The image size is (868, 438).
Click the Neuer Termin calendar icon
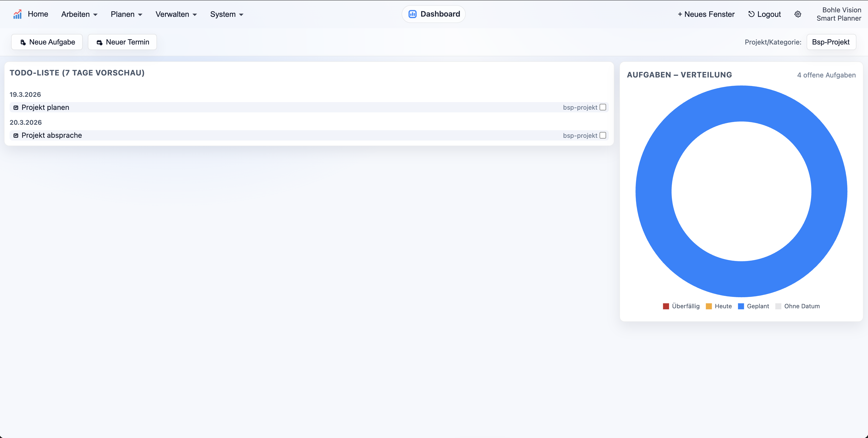click(x=99, y=42)
